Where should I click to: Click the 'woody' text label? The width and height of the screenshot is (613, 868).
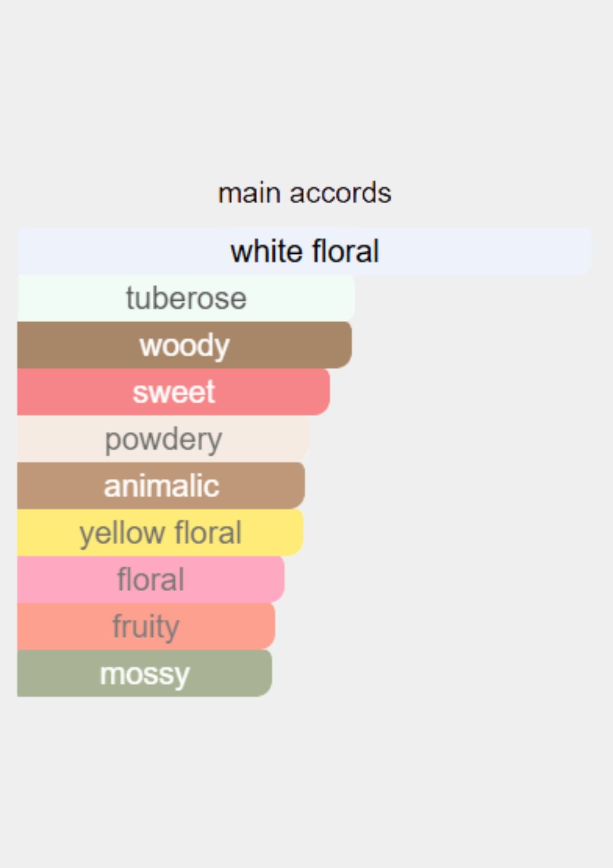[x=184, y=346]
